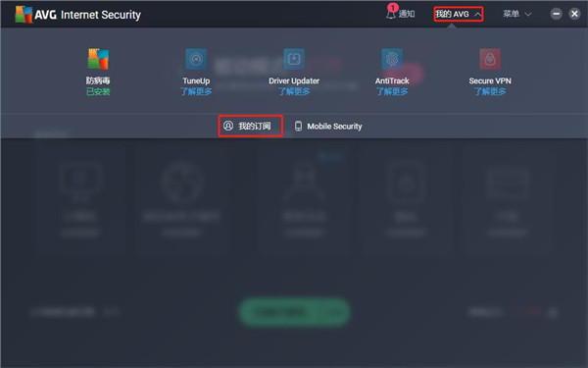Click 了解更多 under Secure VPN
The width and height of the screenshot is (588, 368).
pos(490,91)
